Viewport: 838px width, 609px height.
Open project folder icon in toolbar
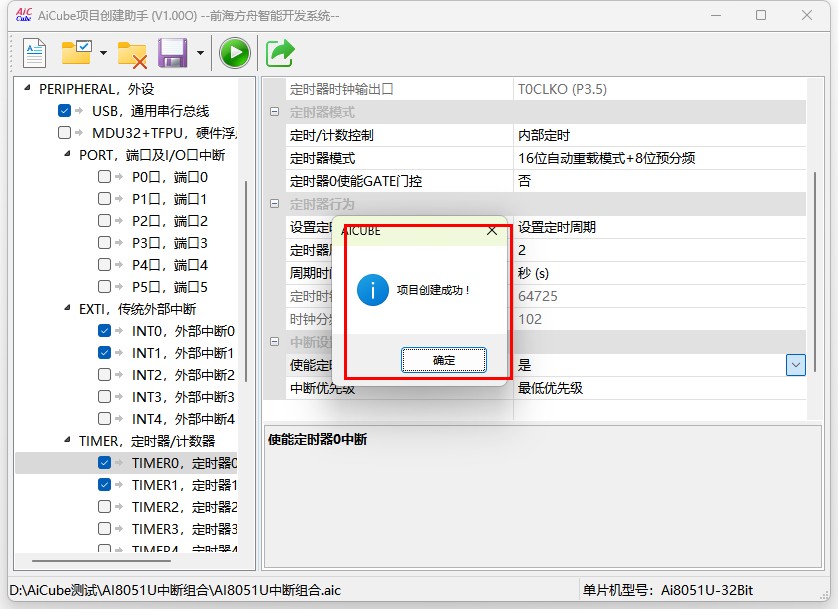(x=76, y=52)
